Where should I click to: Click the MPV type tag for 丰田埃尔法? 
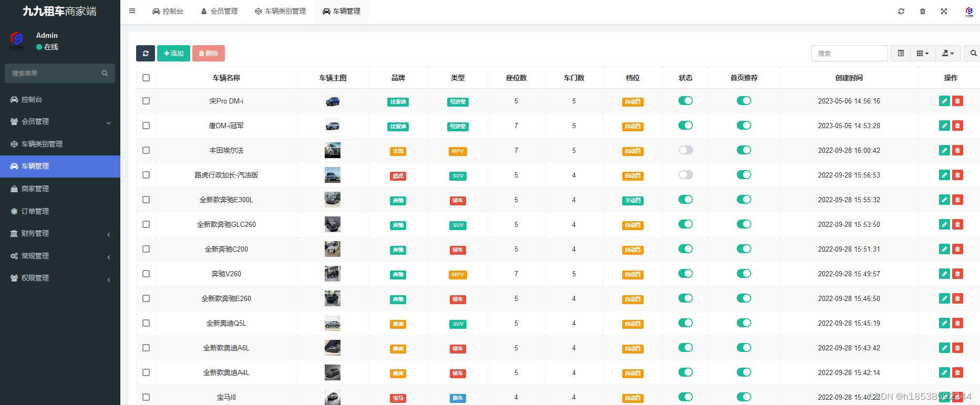(458, 151)
